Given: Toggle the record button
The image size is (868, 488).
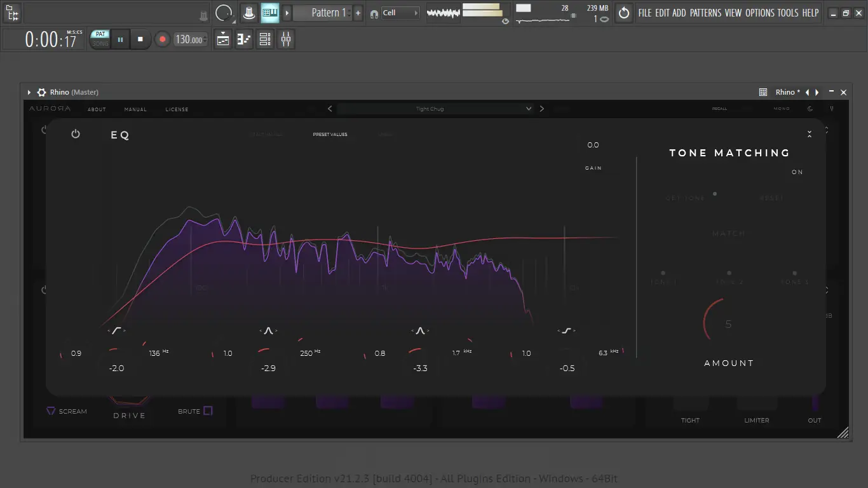Looking at the screenshot, I should pos(162,39).
